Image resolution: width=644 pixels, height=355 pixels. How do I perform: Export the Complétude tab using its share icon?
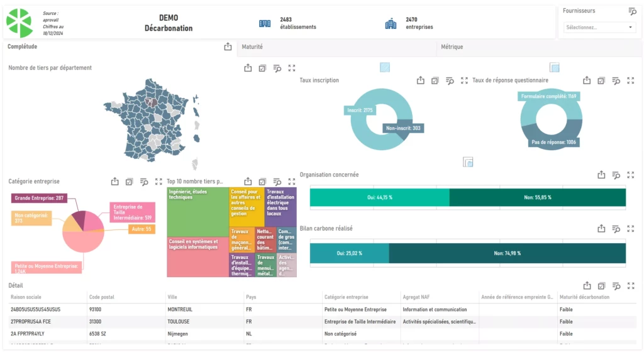click(x=228, y=46)
